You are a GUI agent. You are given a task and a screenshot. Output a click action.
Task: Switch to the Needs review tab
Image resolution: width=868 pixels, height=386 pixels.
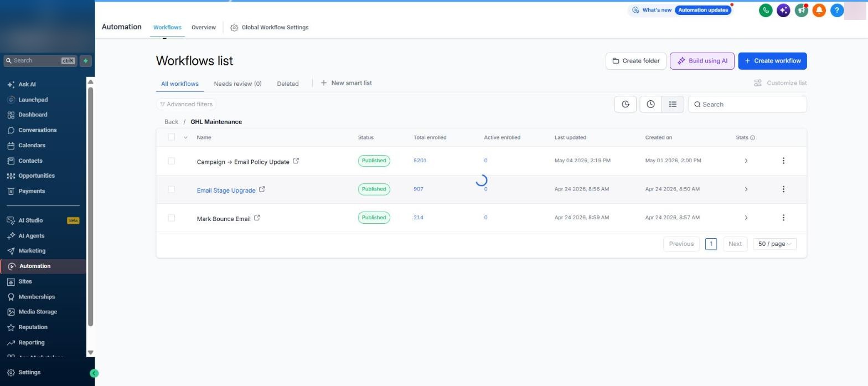tap(237, 84)
